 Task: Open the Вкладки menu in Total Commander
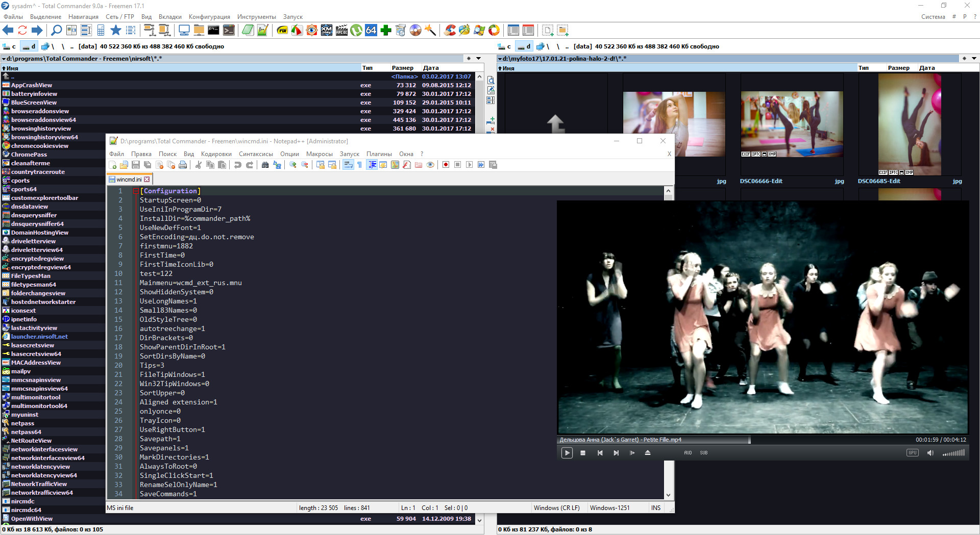coord(170,17)
